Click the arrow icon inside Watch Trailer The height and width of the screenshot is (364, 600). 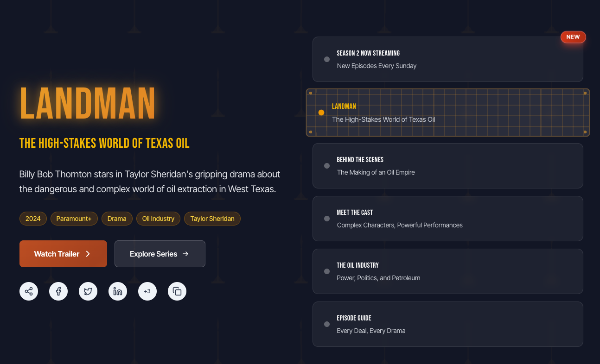[88, 254]
